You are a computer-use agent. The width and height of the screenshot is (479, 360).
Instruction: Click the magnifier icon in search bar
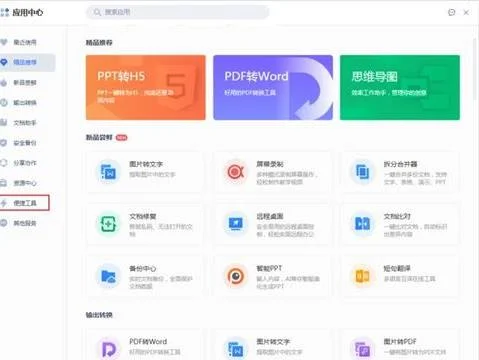tap(97, 12)
